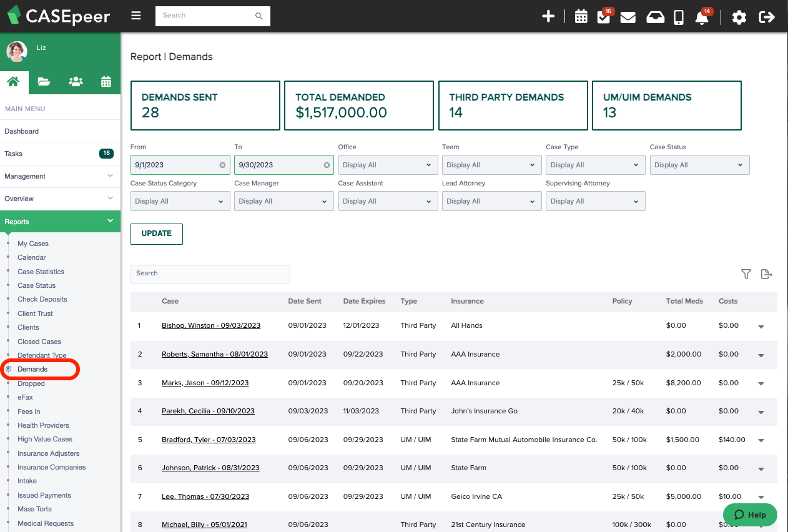Sort by Total Meds column header
The width and height of the screenshot is (788, 532).
(684, 301)
